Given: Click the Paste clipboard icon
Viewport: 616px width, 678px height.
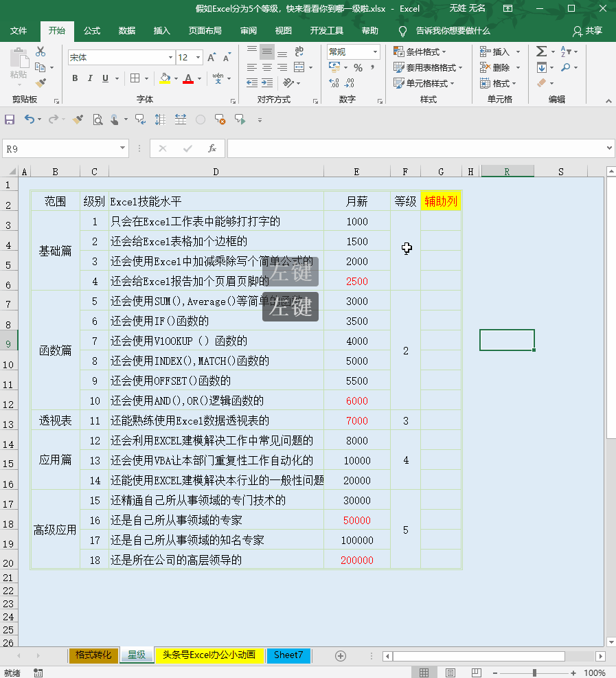Looking at the screenshot, I should [x=19, y=58].
